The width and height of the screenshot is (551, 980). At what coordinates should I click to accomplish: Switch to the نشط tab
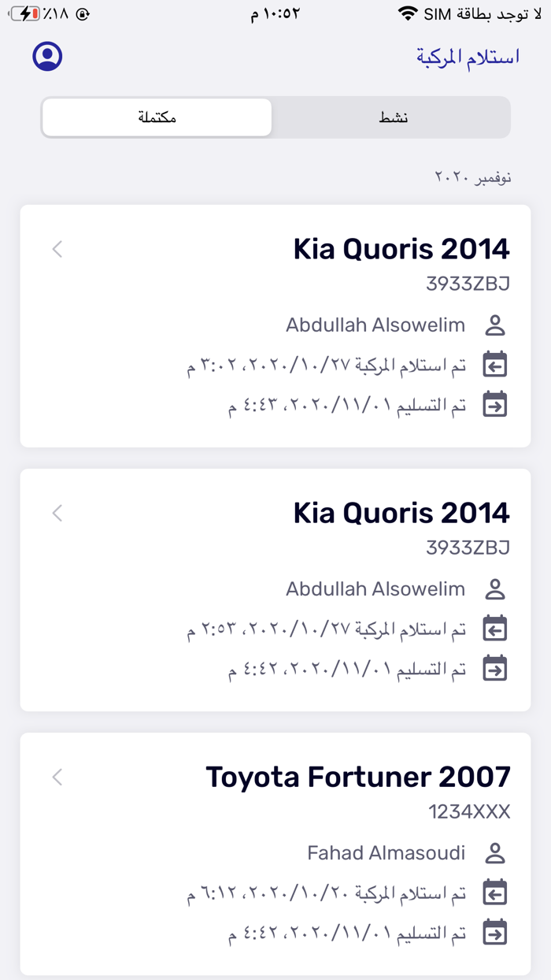391,117
